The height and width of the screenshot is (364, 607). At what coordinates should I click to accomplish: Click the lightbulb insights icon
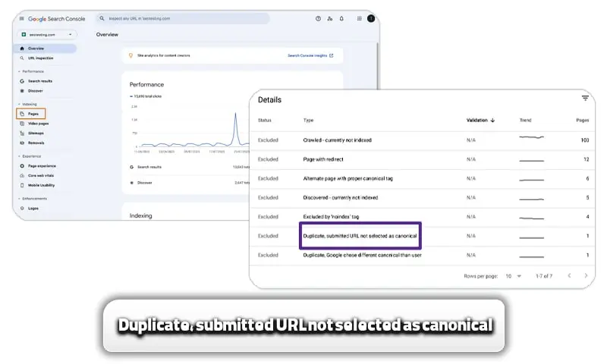point(131,55)
